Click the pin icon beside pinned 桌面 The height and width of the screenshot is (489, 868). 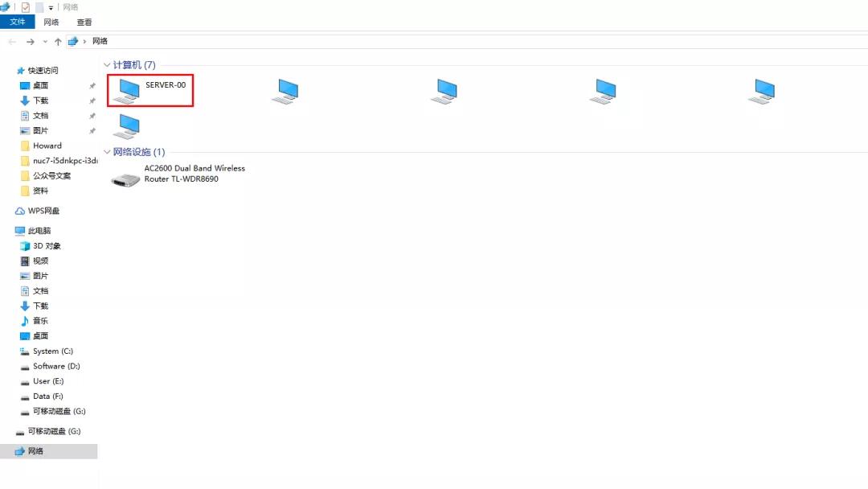click(x=92, y=86)
